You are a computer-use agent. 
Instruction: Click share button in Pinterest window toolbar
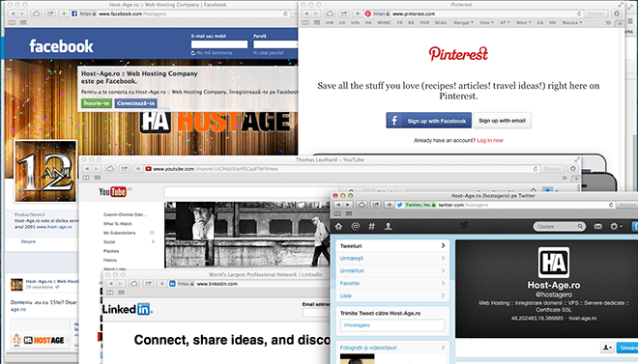pyautogui.click(x=343, y=14)
